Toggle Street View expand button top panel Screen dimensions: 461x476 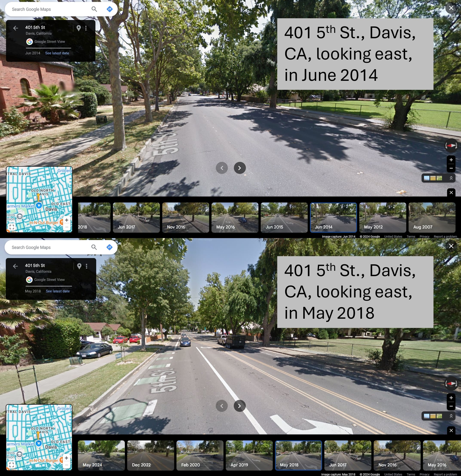click(451, 178)
